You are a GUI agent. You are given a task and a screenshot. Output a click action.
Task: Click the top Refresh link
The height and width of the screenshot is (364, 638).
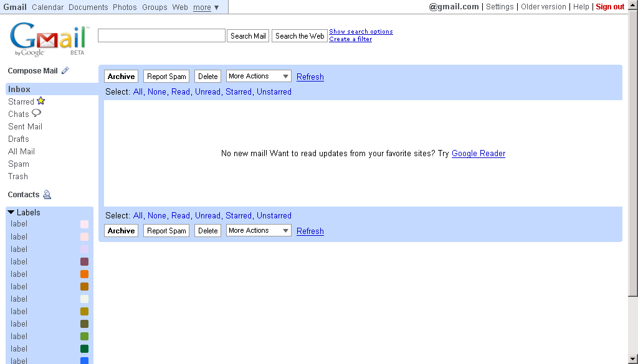click(310, 77)
